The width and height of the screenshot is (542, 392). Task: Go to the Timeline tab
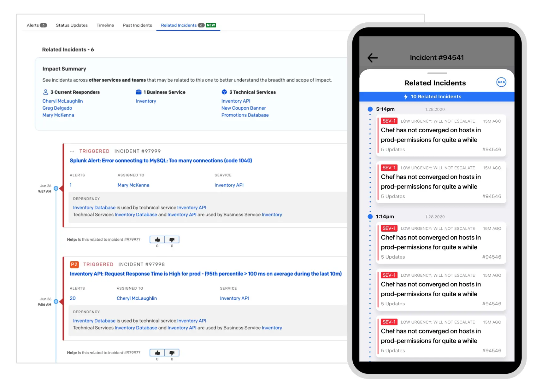(x=105, y=25)
